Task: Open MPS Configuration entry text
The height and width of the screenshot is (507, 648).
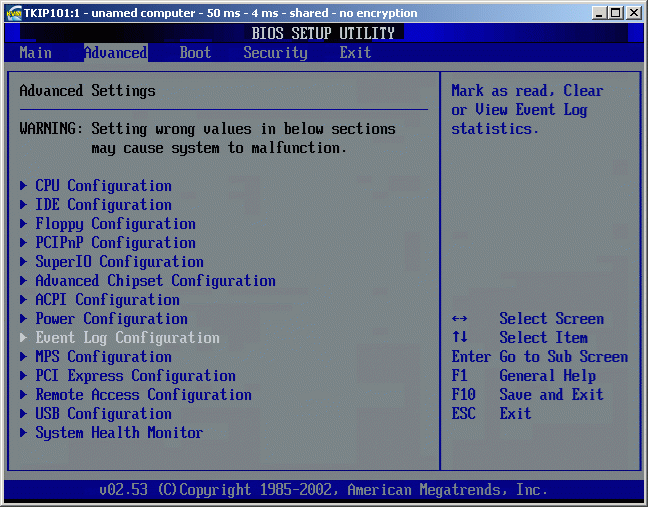Action: 103,357
